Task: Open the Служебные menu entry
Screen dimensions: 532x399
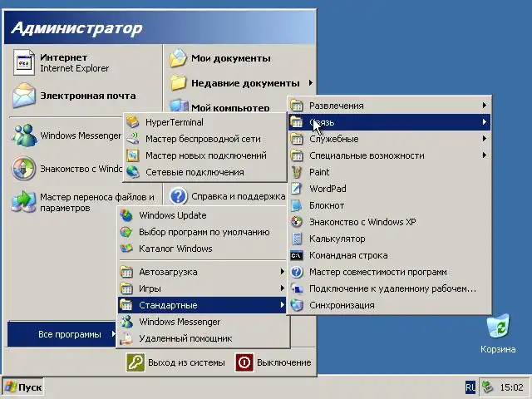Action: [389, 139]
